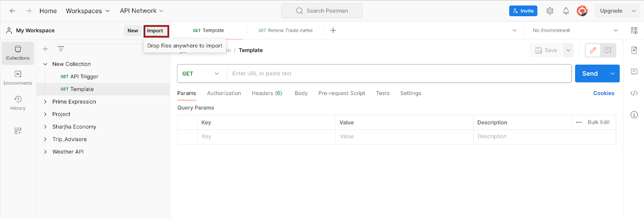
Task: Click the filter icon above the collection list
Action: tap(61, 49)
